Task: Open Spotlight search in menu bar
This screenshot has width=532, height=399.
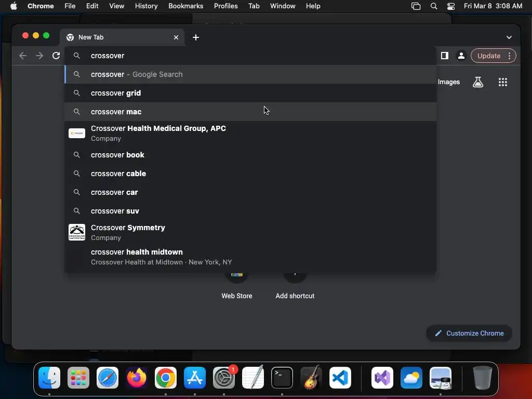Action: (x=434, y=6)
